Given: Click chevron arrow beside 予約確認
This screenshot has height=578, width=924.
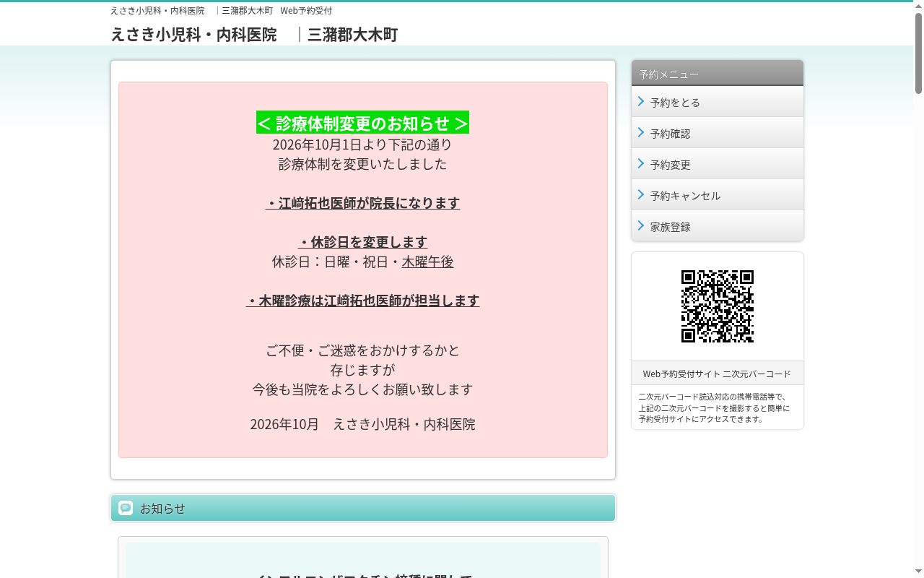Looking at the screenshot, I should point(641,132).
